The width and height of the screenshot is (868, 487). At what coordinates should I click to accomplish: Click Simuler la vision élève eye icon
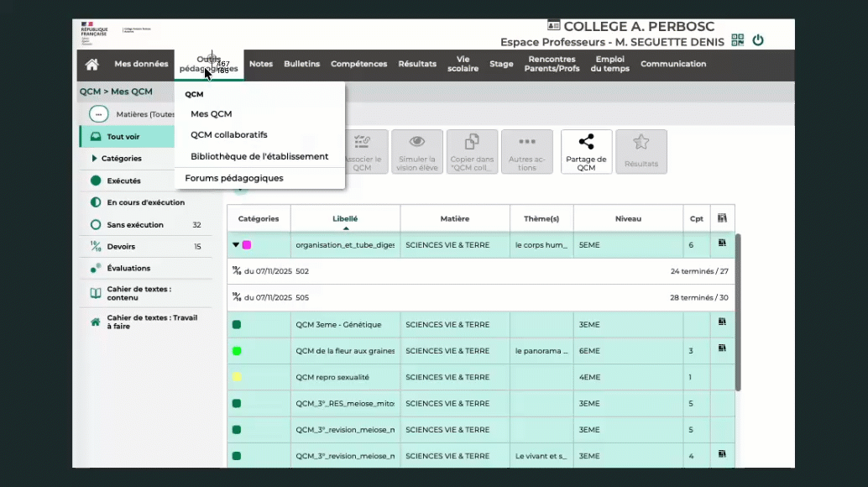(x=417, y=152)
